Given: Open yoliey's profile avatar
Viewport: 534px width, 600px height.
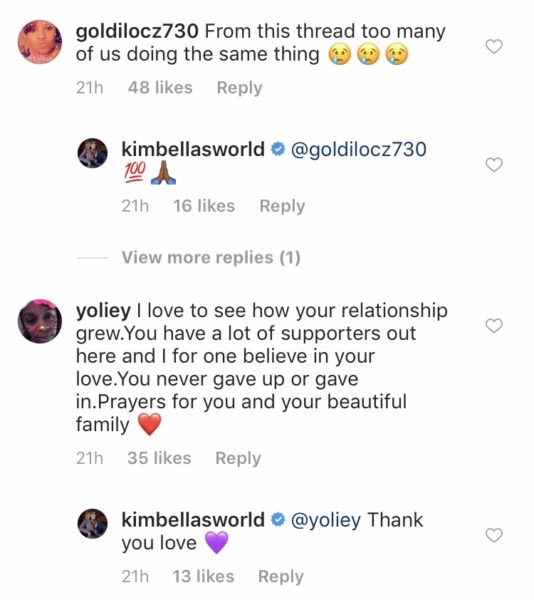Looking at the screenshot, I should coord(40,321).
